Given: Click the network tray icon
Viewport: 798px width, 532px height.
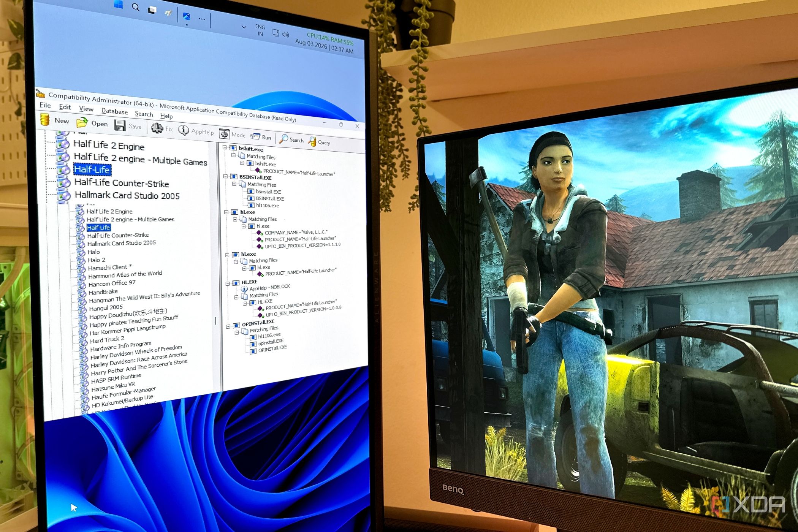Looking at the screenshot, I should click(x=276, y=33).
